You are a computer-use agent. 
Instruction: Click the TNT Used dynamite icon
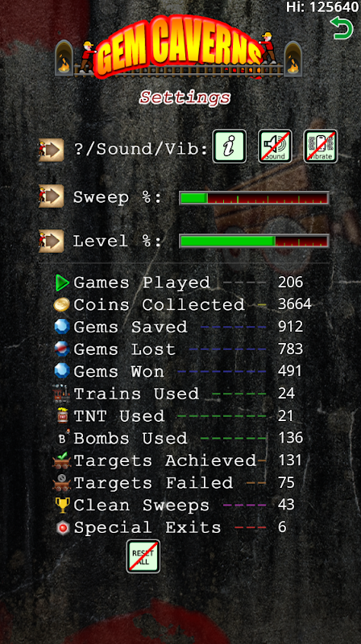62,415
